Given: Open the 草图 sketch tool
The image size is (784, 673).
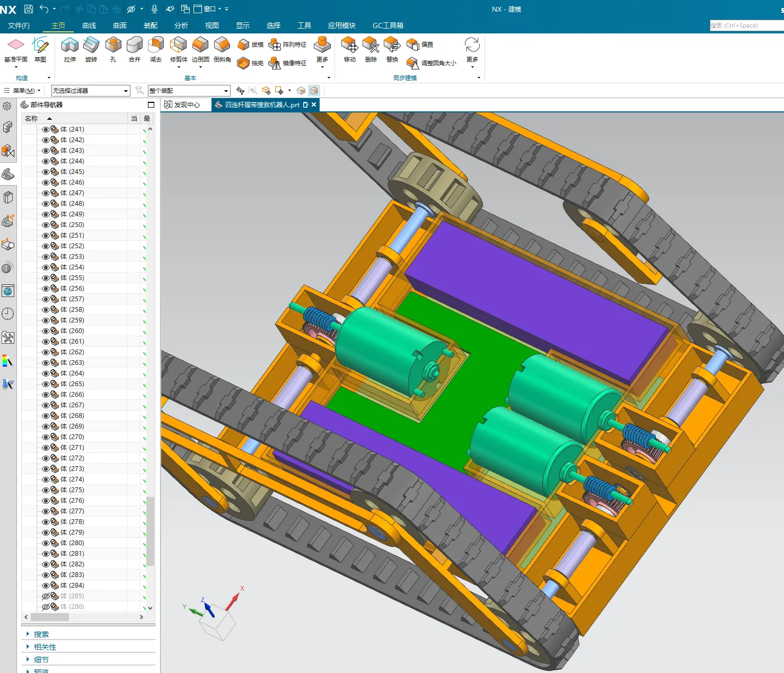Looking at the screenshot, I should click(x=40, y=50).
